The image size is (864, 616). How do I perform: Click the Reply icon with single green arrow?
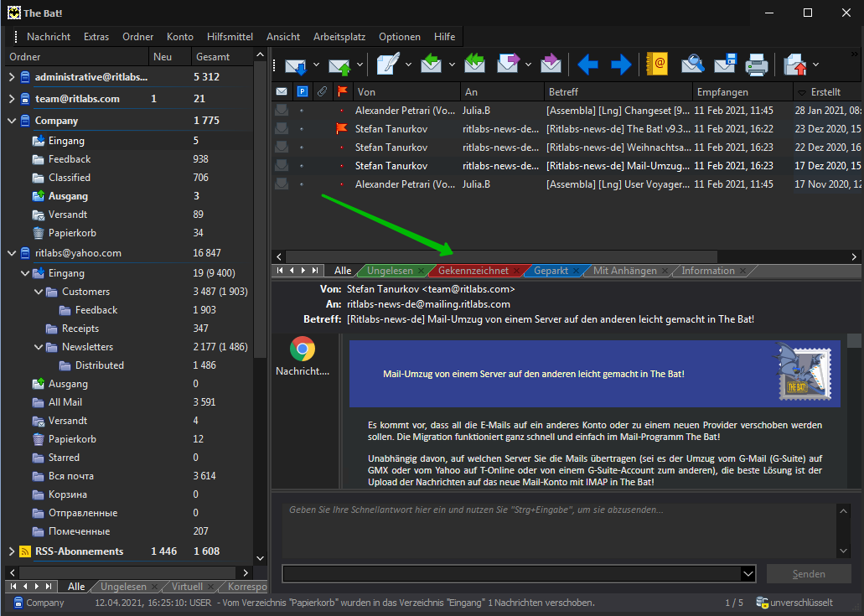(x=431, y=64)
